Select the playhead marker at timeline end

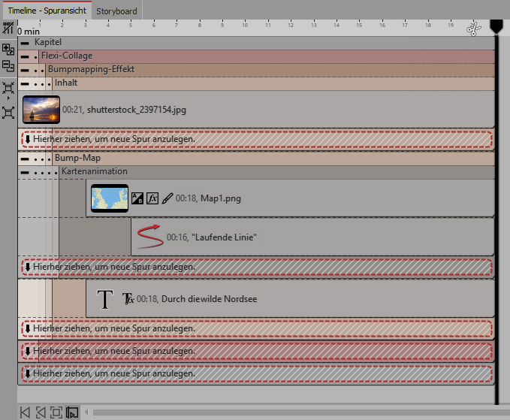(x=496, y=27)
